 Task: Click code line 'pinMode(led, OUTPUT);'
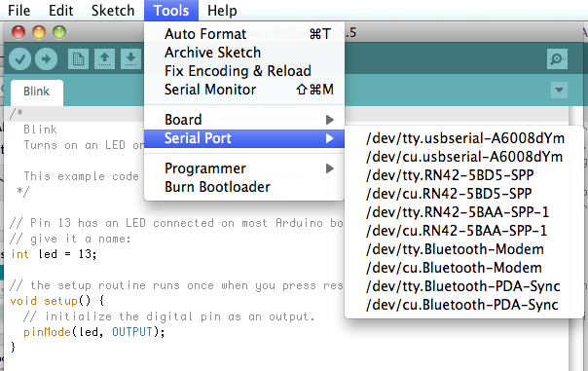pyautogui.click(x=94, y=332)
